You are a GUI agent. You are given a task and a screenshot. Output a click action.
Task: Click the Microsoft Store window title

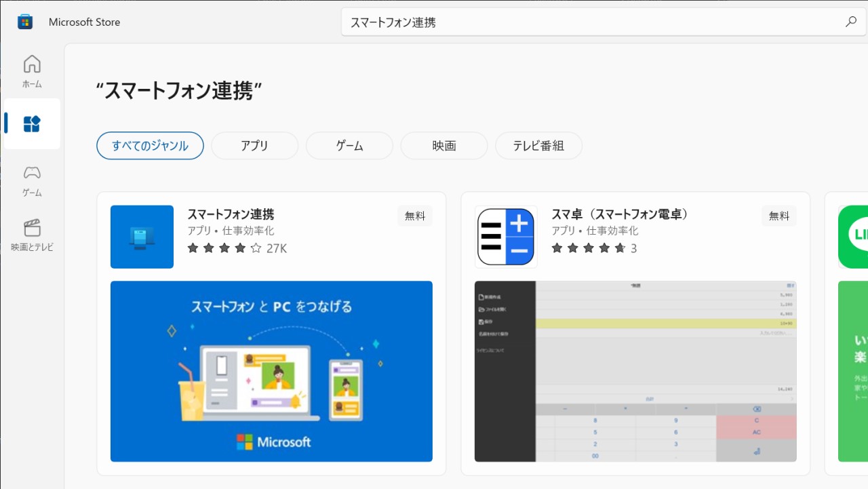coord(84,22)
